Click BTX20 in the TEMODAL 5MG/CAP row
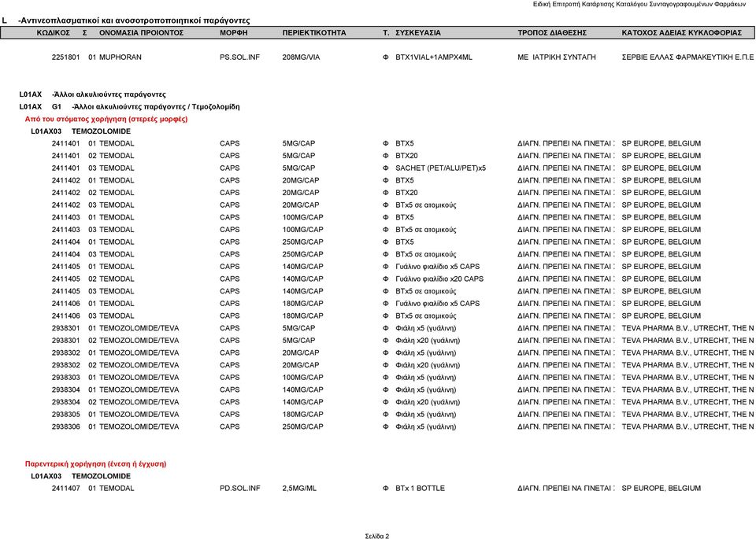 point(406,156)
